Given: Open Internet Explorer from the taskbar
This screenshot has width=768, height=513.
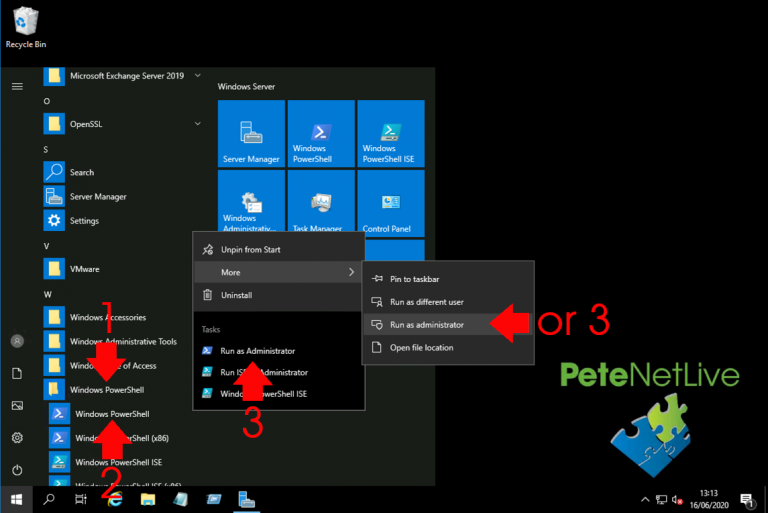Looking at the screenshot, I should click(x=114, y=498).
